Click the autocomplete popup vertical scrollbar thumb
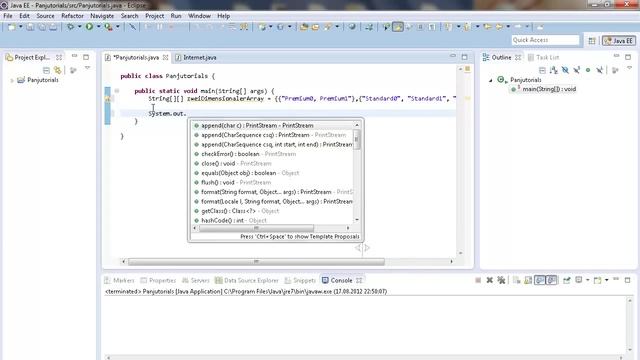640x360 pixels. (x=357, y=140)
